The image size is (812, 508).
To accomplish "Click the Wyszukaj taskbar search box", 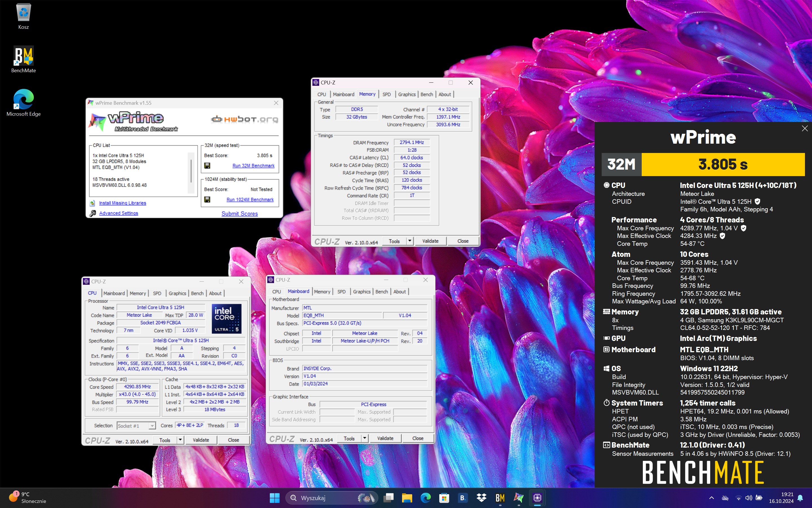I will click(x=331, y=498).
